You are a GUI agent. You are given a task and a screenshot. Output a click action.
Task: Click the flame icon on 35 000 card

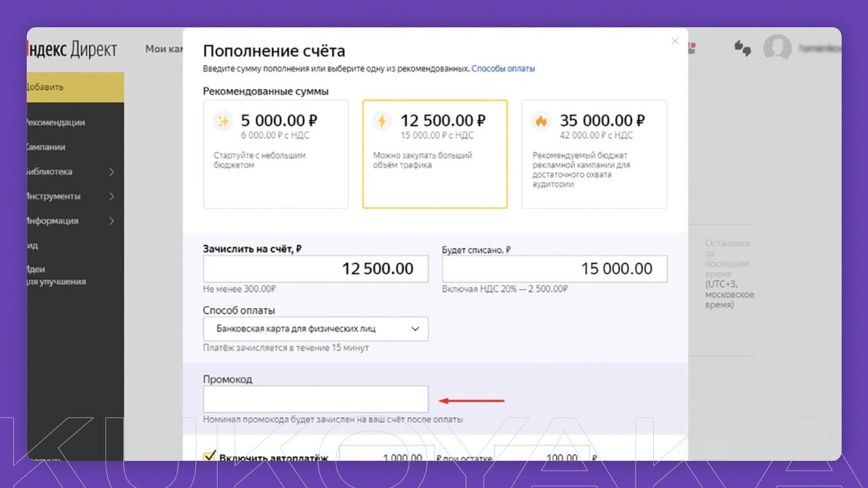[542, 120]
